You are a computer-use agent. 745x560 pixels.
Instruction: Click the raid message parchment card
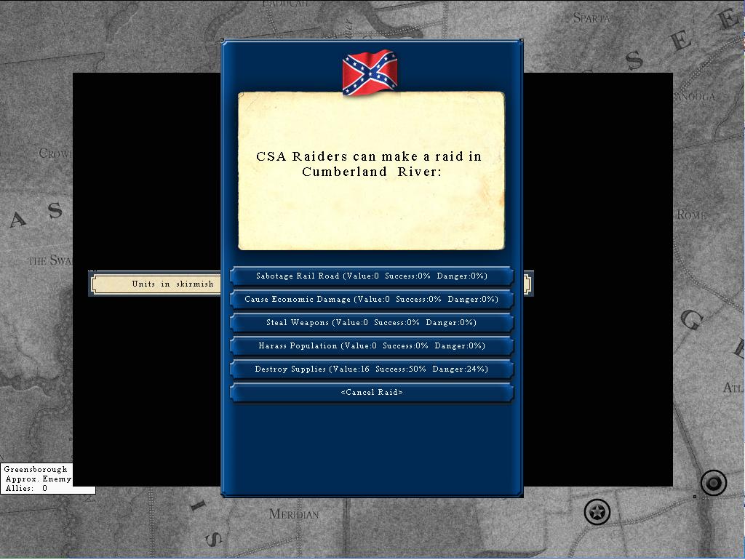tap(371, 171)
